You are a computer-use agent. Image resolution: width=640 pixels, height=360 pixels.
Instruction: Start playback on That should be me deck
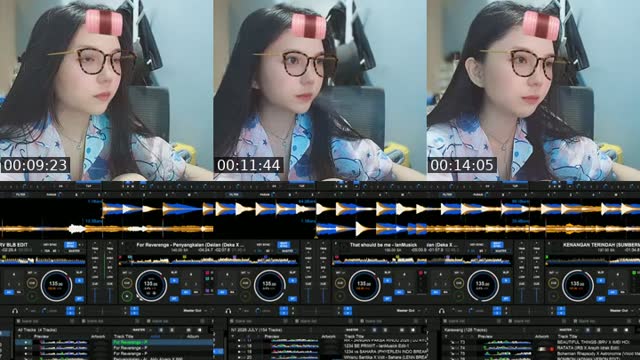(x=340, y=296)
